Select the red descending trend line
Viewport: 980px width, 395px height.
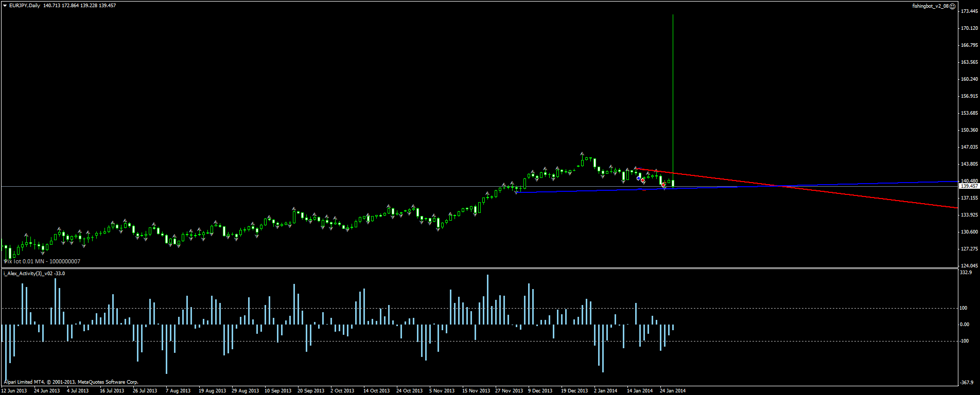[x=797, y=188]
